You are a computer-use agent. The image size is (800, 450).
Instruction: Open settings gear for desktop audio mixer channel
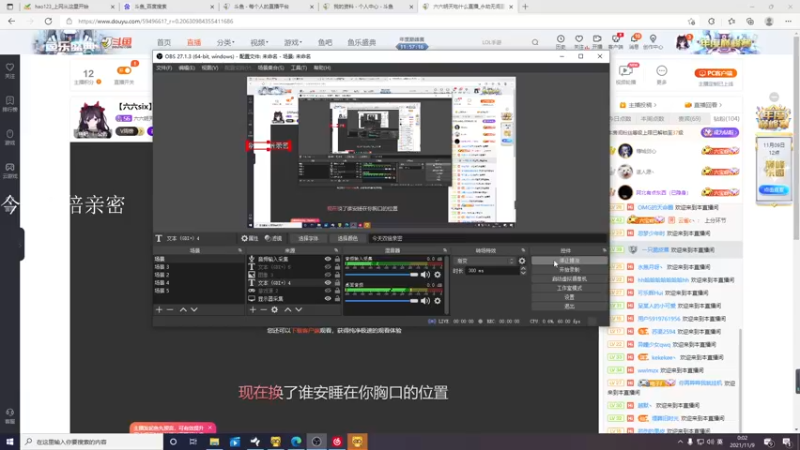point(437,301)
